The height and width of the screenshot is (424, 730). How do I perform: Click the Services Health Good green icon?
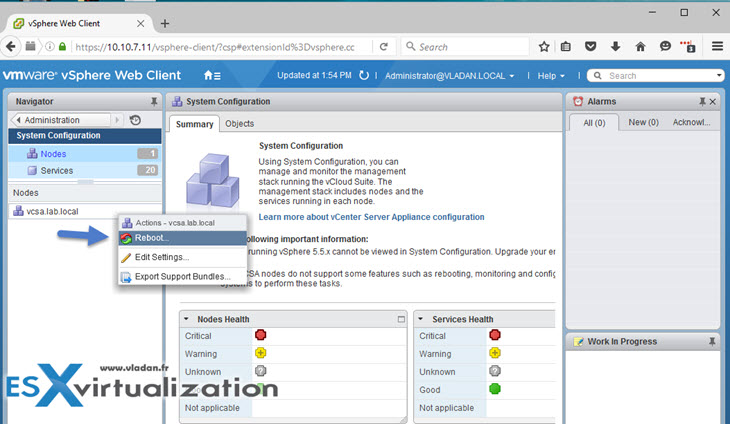coord(495,389)
